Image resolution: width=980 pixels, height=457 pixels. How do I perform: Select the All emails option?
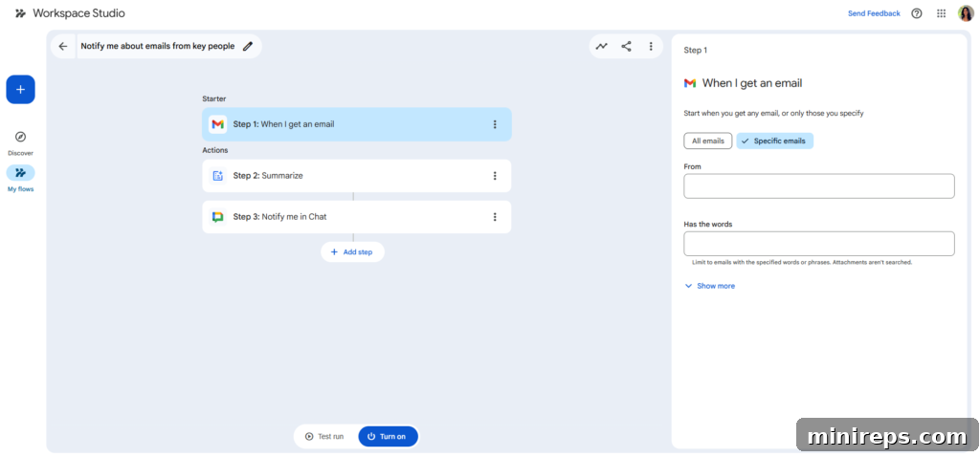tap(707, 141)
